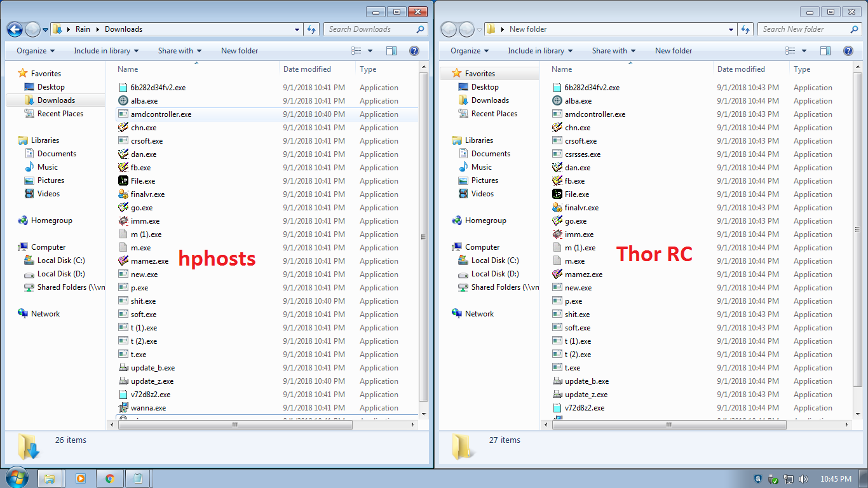
Task: Focus the Search New folder field
Action: coord(810,29)
